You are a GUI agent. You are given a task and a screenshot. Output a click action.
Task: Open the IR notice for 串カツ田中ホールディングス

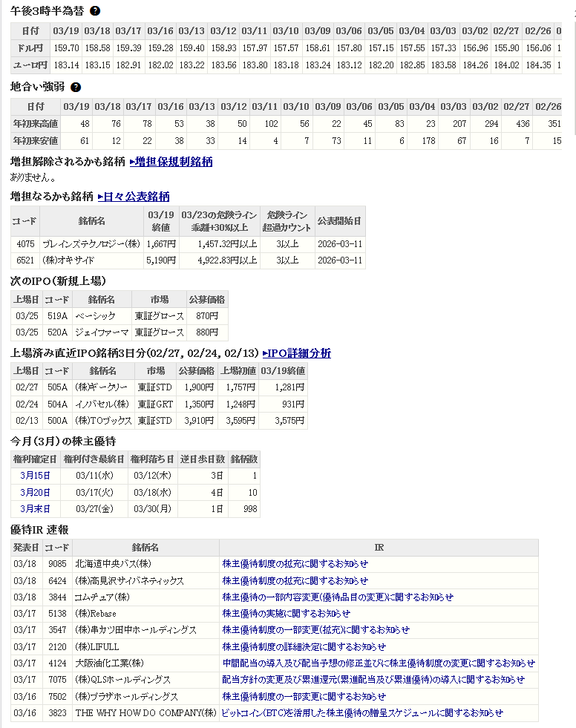click(315, 630)
